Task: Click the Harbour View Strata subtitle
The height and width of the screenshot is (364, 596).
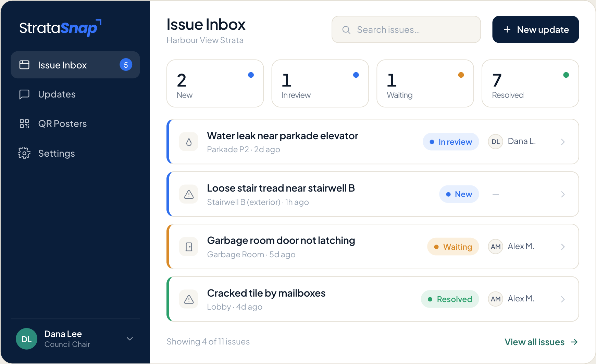Action: [x=205, y=40]
